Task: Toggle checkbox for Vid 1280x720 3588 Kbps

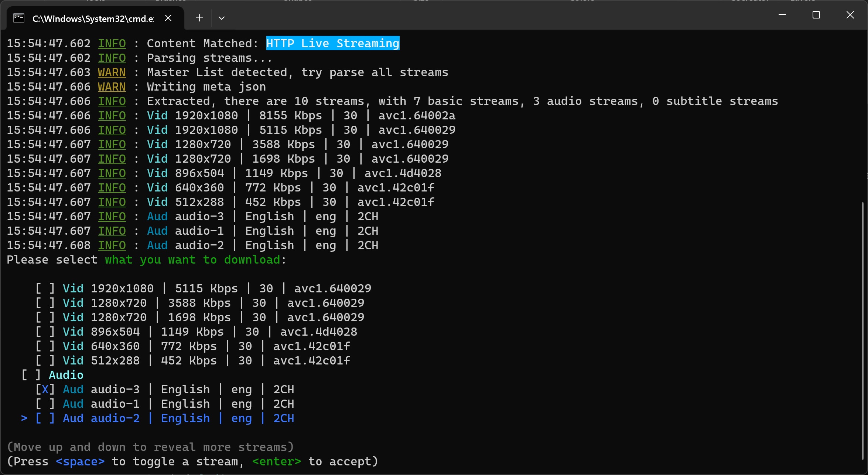Action: [45, 303]
